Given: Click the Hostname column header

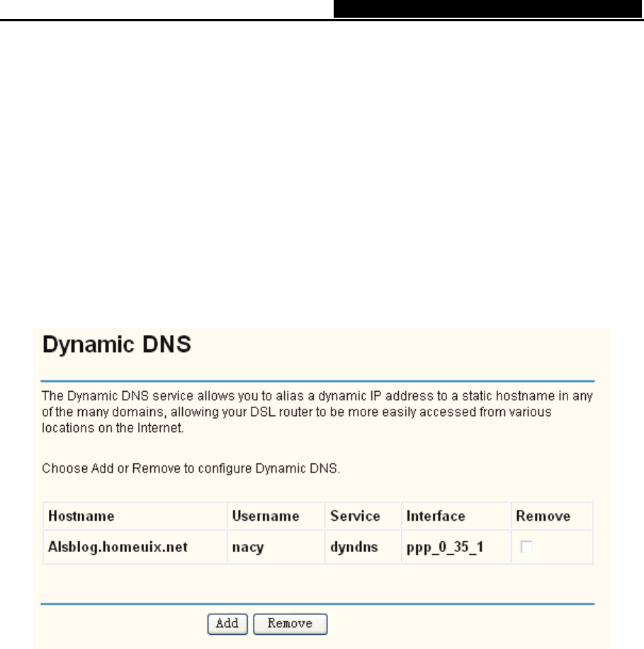Looking at the screenshot, I should pyautogui.click(x=135, y=516).
